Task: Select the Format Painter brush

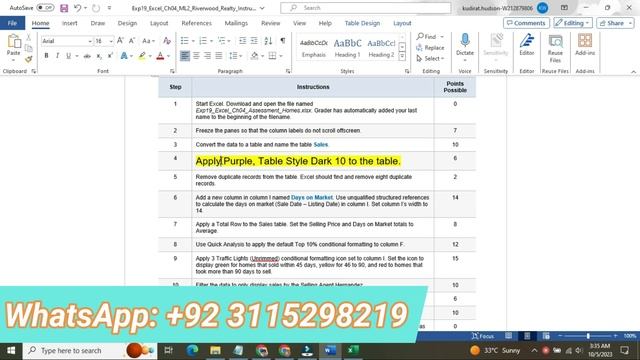Action: 28,59
